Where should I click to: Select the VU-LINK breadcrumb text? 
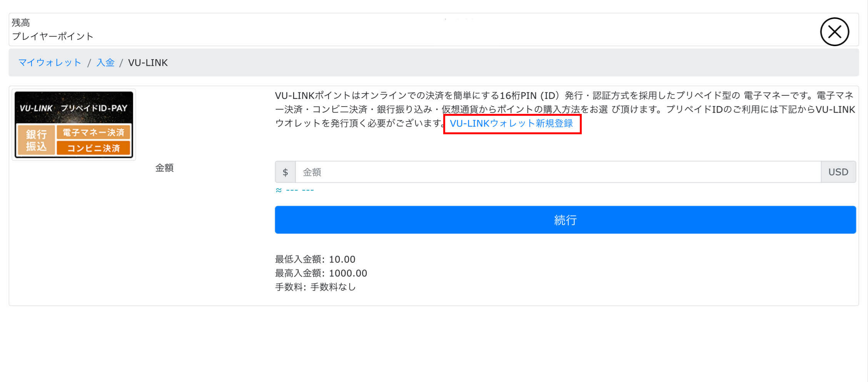pos(148,62)
